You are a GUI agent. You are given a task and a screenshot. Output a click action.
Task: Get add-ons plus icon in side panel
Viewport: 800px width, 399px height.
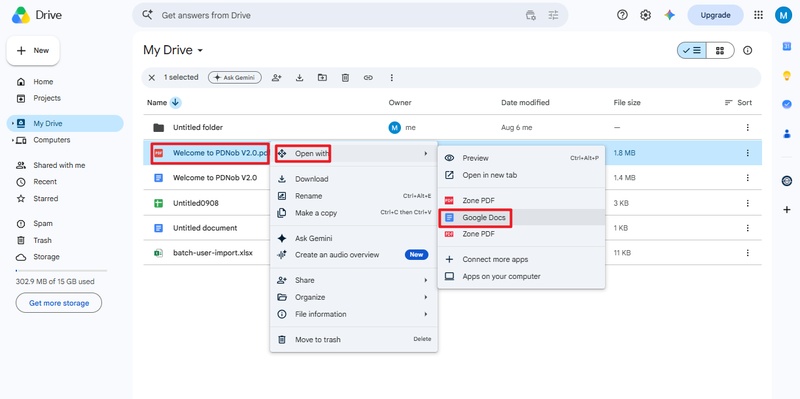787,209
